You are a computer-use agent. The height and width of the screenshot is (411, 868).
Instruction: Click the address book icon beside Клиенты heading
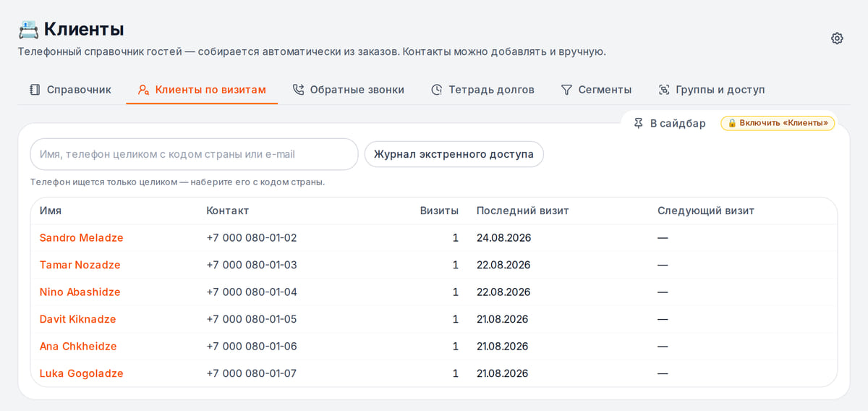[x=28, y=29]
